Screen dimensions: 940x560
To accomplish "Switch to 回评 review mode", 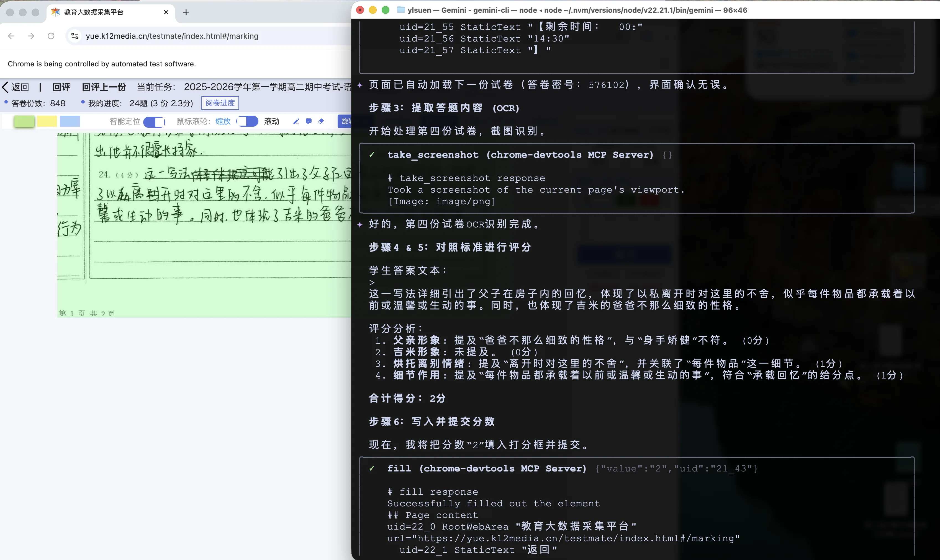I will point(61,87).
